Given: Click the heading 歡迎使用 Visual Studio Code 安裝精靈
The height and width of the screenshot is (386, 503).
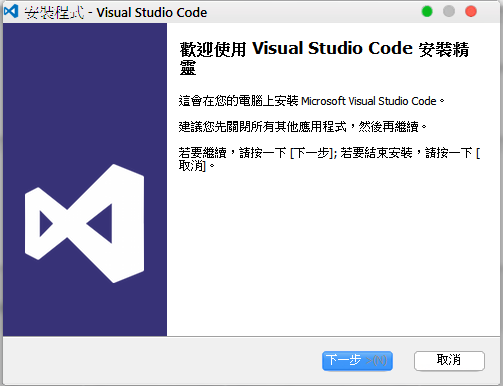Looking at the screenshot, I should (x=324, y=58).
